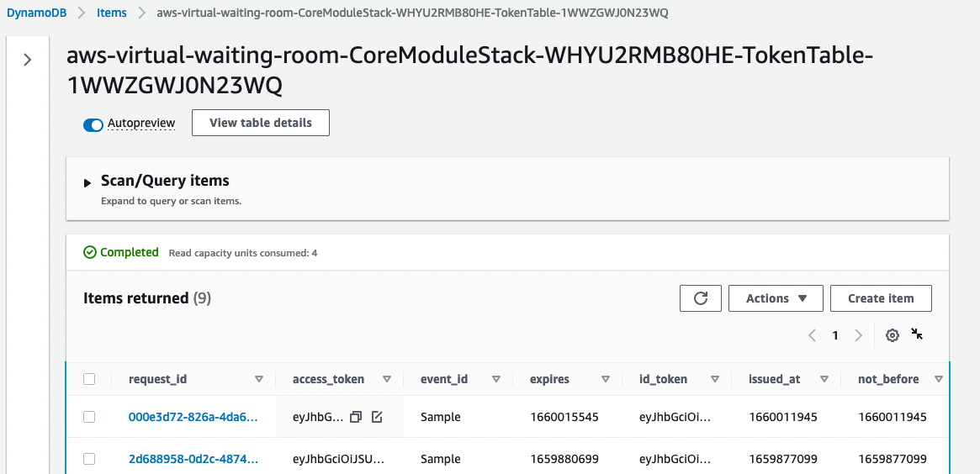Click the refresh items icon button
This screenshot has width=980, height=474.
701,298
